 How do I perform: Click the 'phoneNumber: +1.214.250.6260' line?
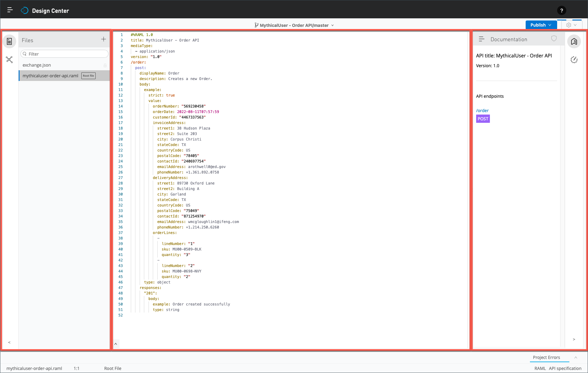[188, 227]
